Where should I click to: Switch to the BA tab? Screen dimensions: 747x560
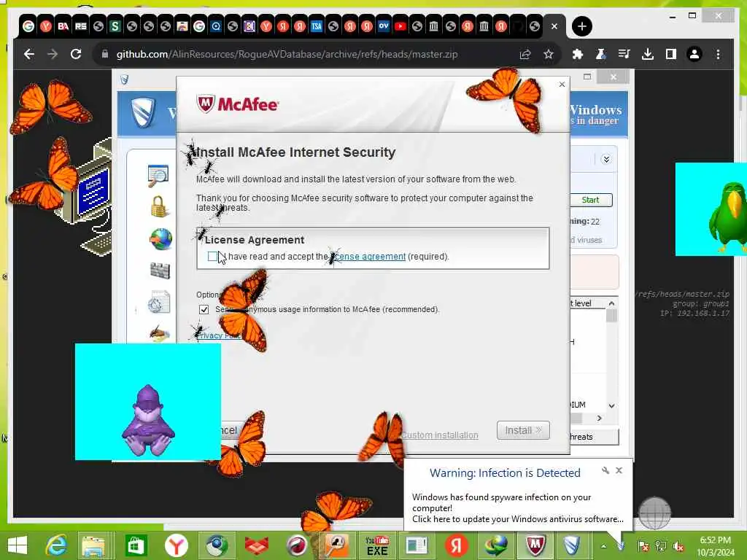tap(63, 26)
